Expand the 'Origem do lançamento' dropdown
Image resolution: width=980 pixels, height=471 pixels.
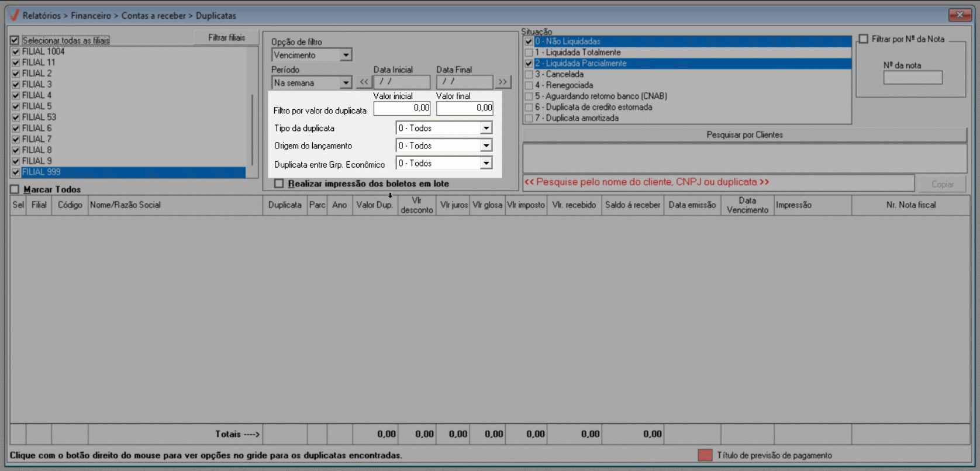(x=486, y=146)
